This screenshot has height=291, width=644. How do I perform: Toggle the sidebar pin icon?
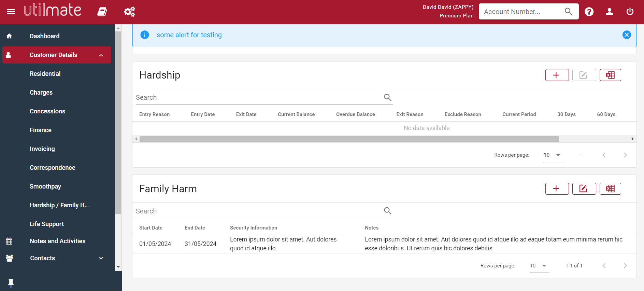coord(11,283)
